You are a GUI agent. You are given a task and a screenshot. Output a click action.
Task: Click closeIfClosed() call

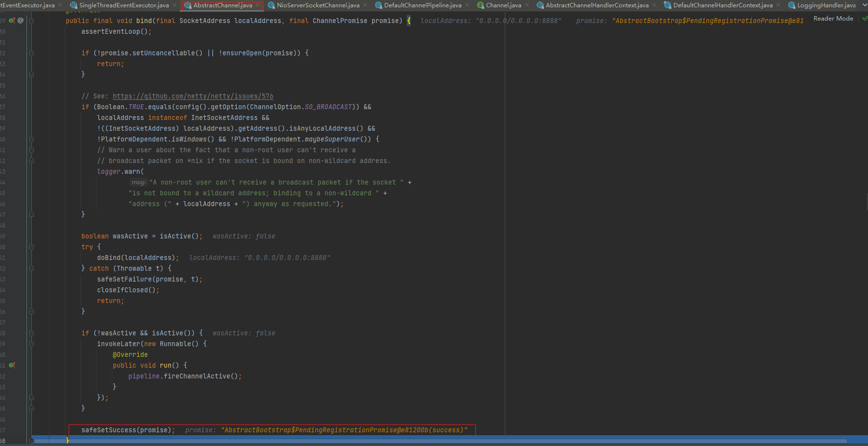coord(128,290)
